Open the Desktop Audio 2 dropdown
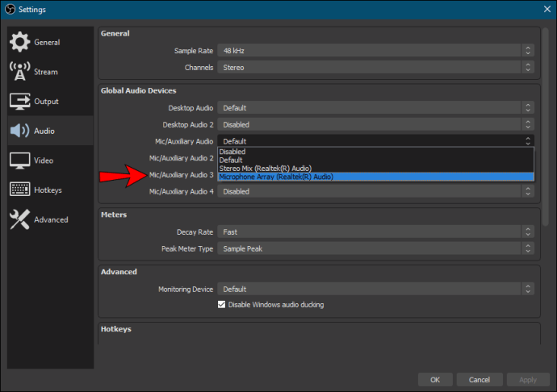 click(375, 124)
